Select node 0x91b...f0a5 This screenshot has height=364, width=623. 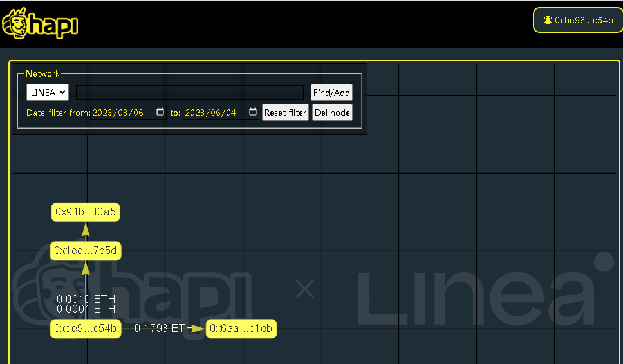pyautogui.click(x=86, y=212)
